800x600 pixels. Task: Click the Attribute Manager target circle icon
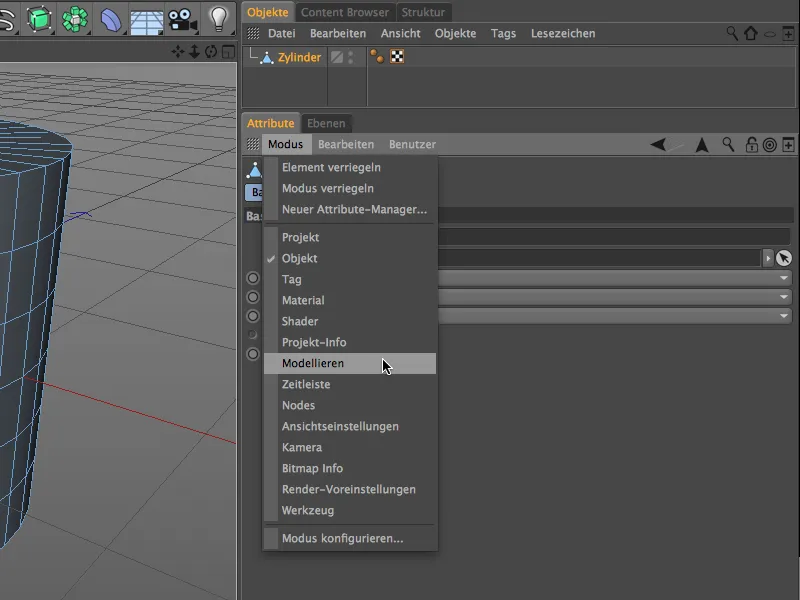tap(769, 145)
